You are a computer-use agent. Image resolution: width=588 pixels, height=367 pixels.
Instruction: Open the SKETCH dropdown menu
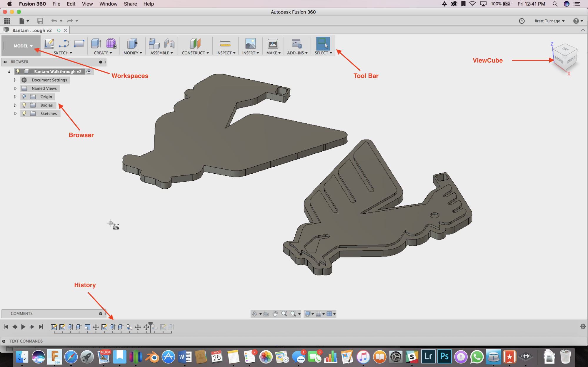[63, 53]
